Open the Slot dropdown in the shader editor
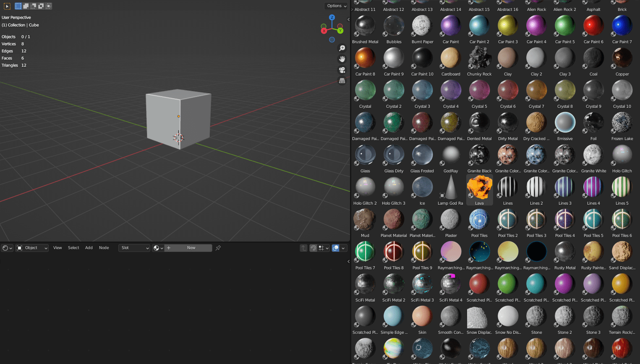 tap(134, 248)
